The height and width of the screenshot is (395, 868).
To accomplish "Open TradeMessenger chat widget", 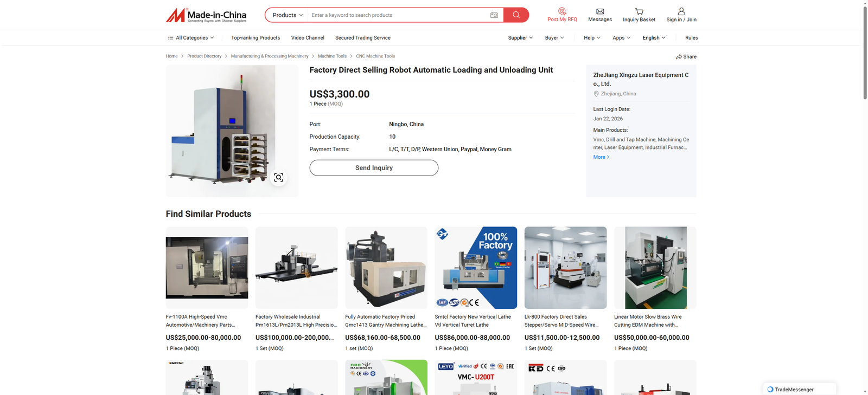I will 800,389.
